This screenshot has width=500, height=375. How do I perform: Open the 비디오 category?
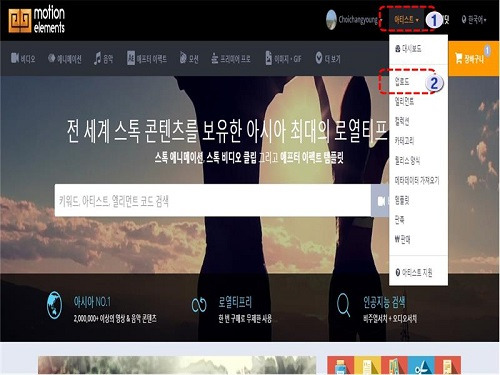(x=23, y=59)
